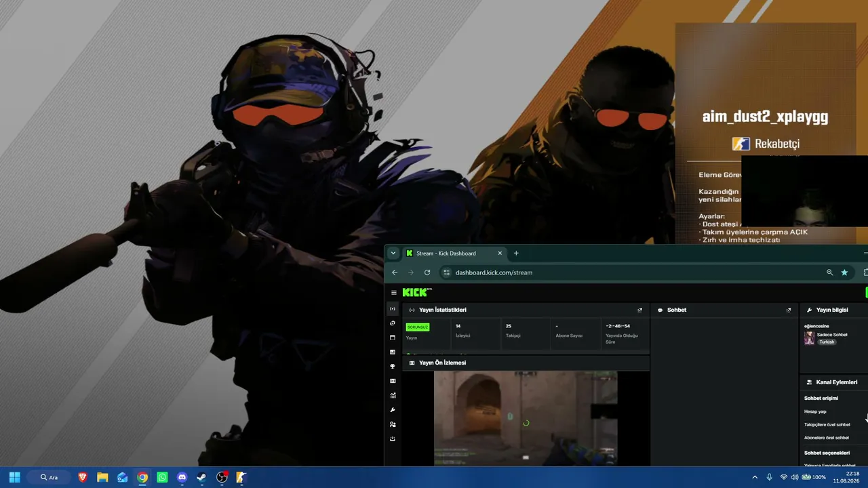Open WhatsApp from the taskbar
This screenshot has height=488, width=868.
click(162, 477)
